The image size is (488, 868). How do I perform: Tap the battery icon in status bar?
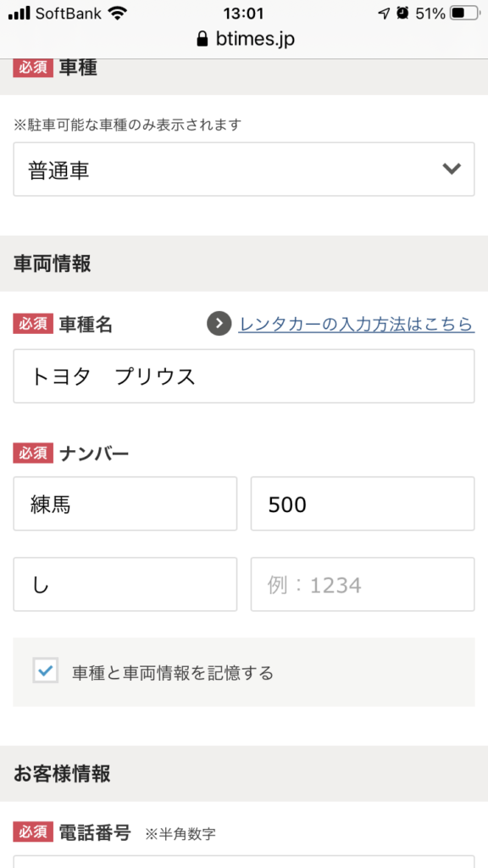[x=464, y=14]
